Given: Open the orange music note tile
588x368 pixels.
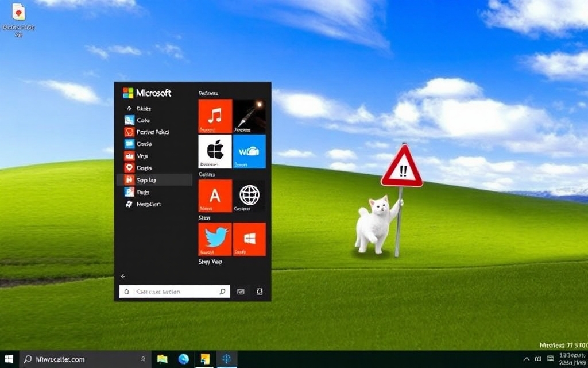Looking at the screenshot, I should coord(215,116).
